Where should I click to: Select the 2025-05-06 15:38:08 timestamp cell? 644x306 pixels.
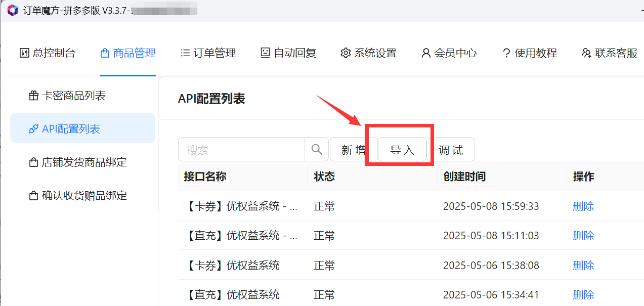491,265
